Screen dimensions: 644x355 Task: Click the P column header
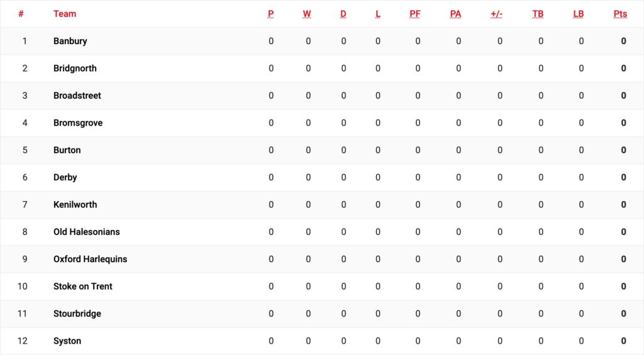click(x=270, y=14)
